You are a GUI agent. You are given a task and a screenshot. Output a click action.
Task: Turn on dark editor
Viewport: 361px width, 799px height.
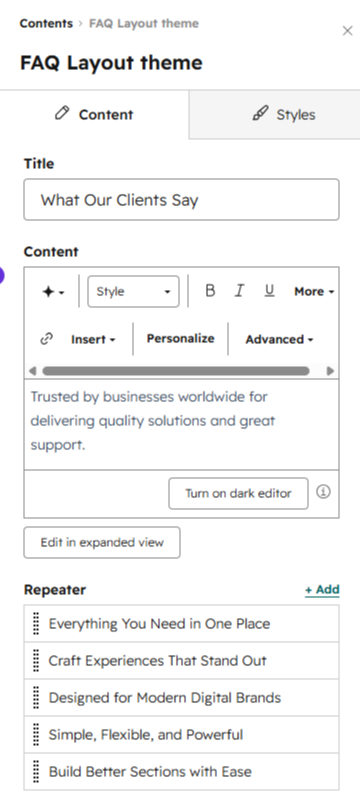pos(238,493)
